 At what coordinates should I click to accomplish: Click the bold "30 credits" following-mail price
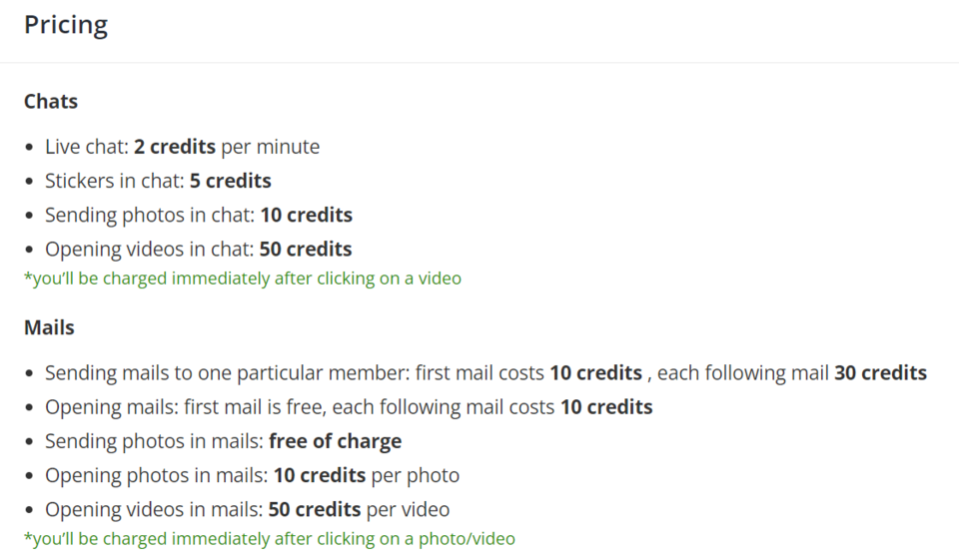click(880, 373)
